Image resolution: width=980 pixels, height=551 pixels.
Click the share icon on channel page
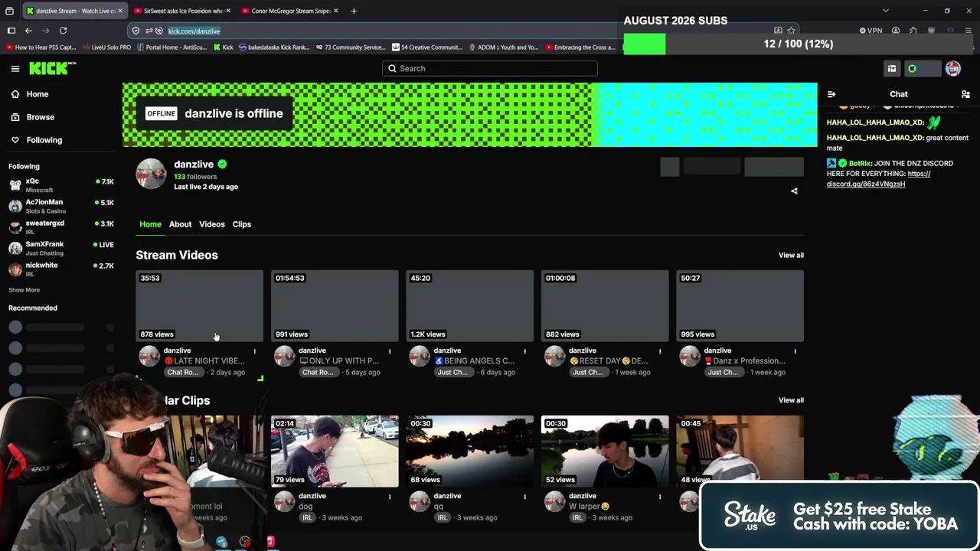point(794,191)
